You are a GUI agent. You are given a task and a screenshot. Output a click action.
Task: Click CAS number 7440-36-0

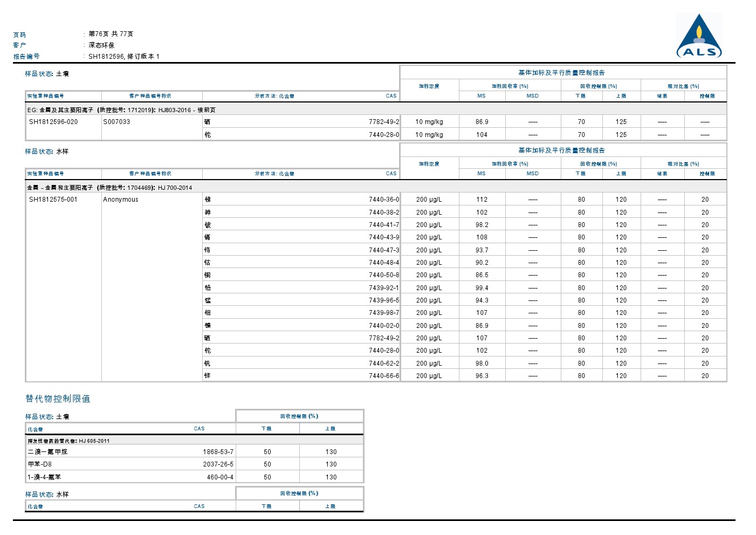[383, 200]
